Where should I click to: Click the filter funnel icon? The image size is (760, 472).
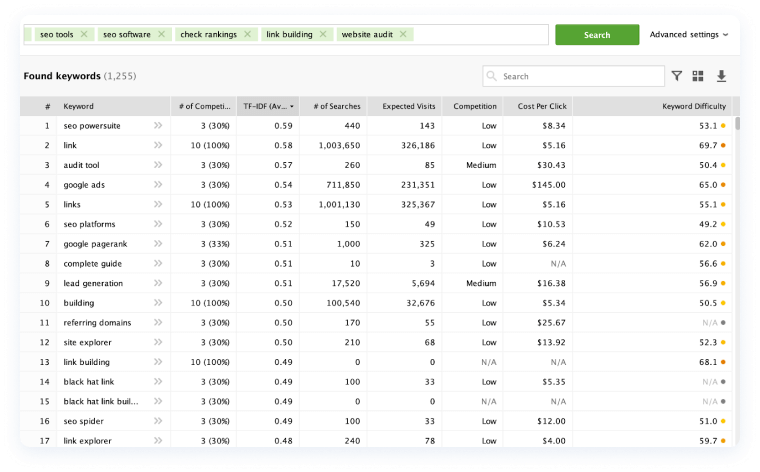677,76
